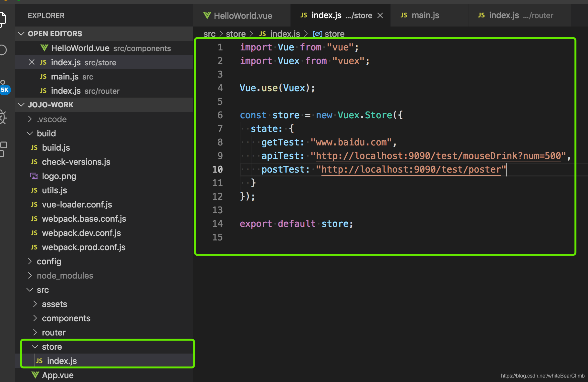Switch to the main.js tab
588x382 pixels.
429,16
